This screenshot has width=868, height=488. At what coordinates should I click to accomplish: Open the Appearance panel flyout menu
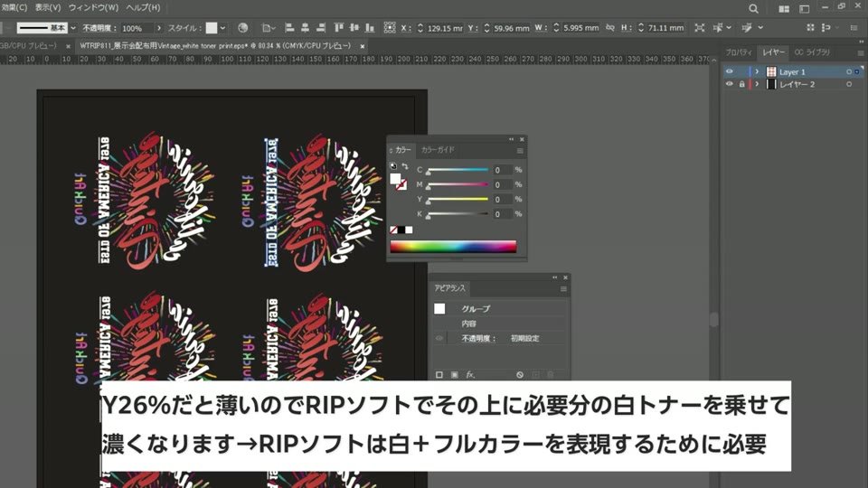tap(563, 289)
